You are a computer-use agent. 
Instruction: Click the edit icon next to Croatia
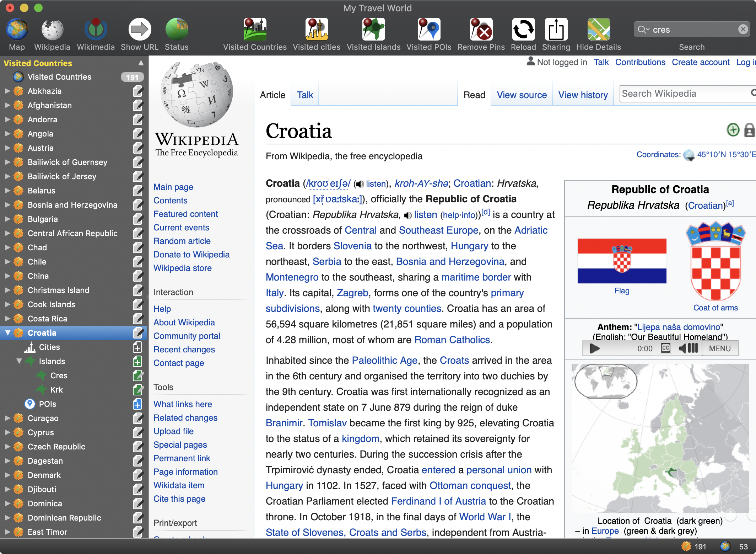(x=138, y=333)
